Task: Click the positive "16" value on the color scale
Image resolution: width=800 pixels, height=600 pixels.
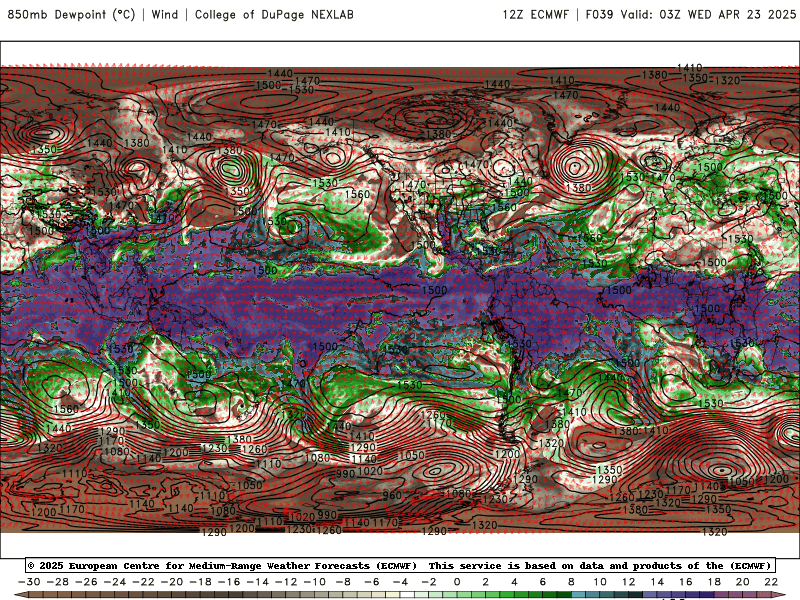Action: tap(686, 582)
